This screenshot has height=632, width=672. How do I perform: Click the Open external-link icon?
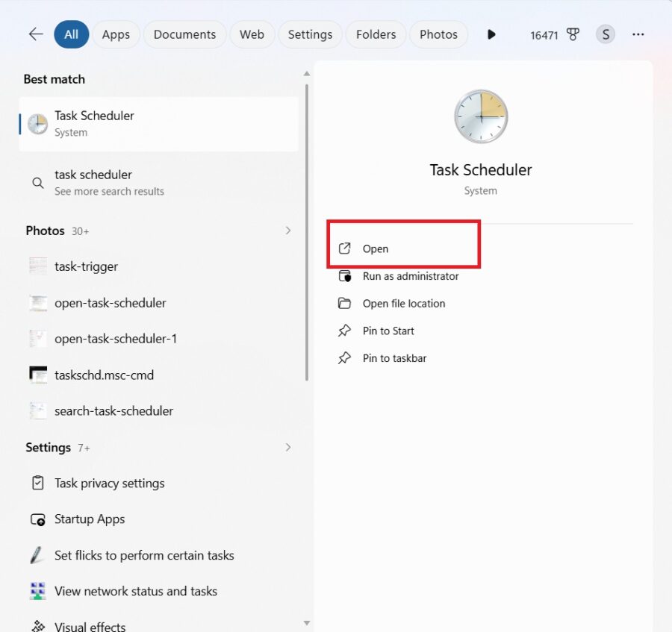click(x=344, y=248)
